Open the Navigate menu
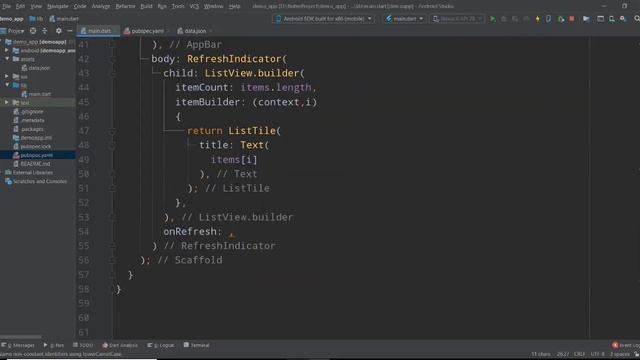This screenshot has width=640, height=360. (x=58, y=6)
